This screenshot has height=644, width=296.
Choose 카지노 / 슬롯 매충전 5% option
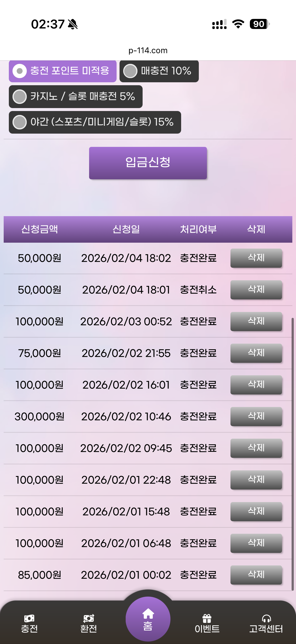click(x=20, y=97)
